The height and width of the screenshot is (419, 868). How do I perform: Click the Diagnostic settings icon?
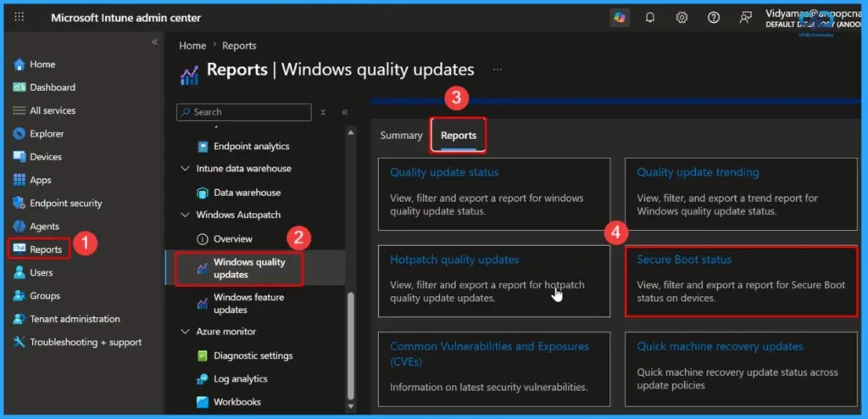click(x=203, y=356)
